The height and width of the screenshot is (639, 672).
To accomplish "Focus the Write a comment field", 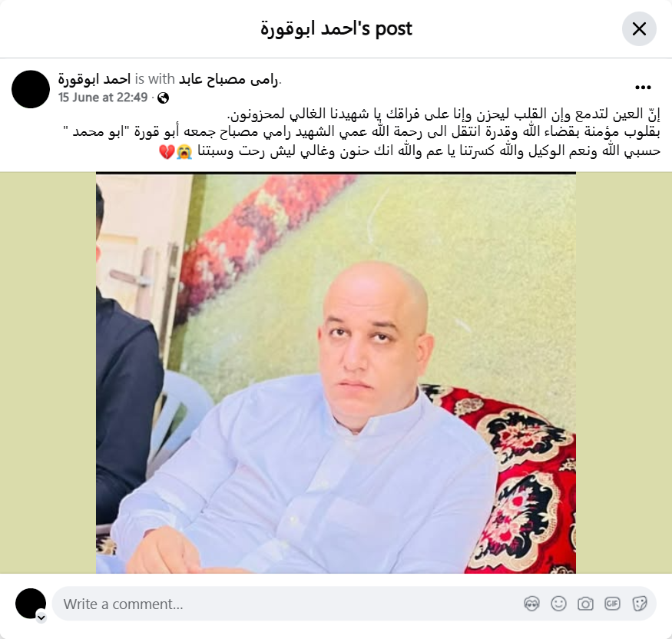I will click(291, 604).
